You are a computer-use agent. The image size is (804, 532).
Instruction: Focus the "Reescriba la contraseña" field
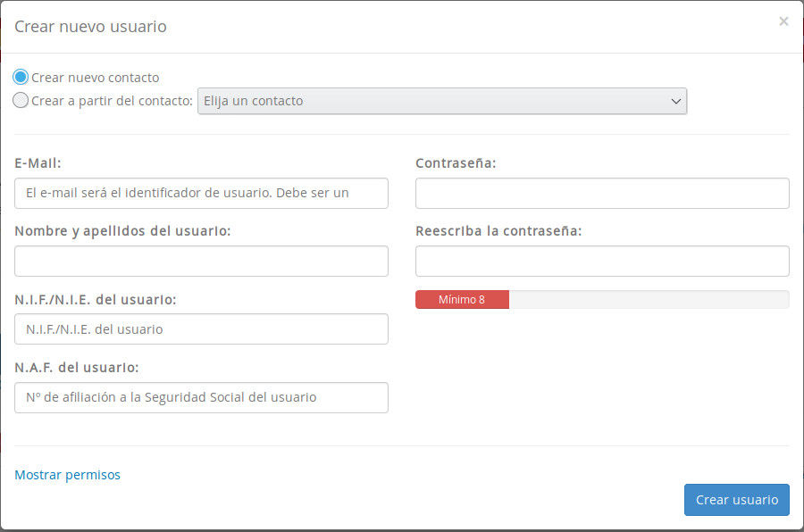click(x=602, y=261)
